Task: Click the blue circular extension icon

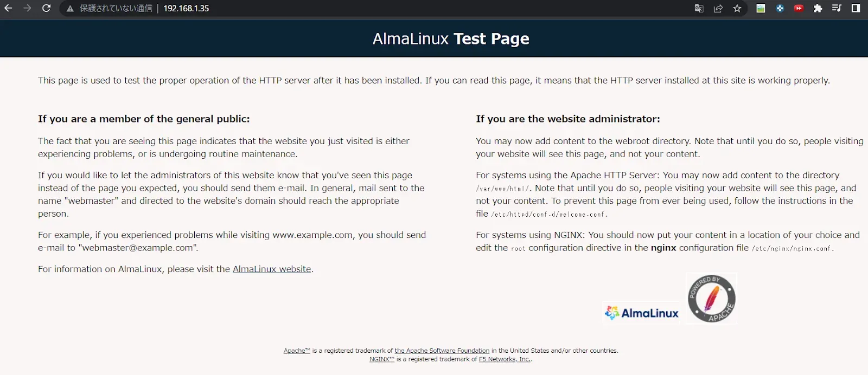Action: (780, 8)
